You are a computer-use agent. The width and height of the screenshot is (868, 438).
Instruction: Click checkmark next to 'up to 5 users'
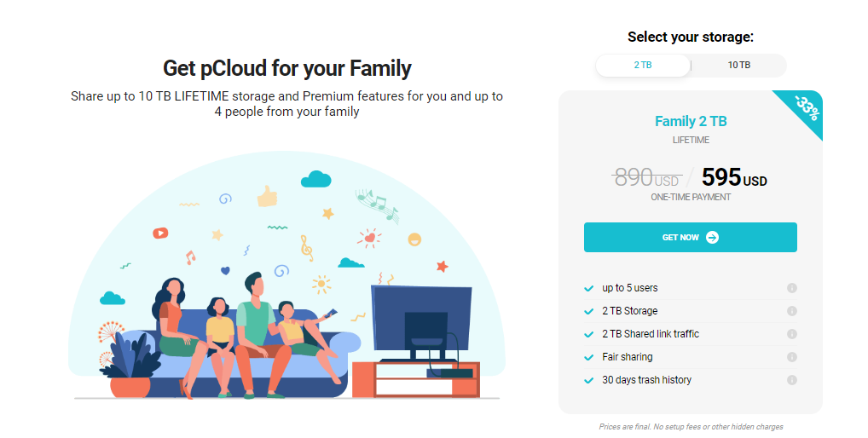588,288
